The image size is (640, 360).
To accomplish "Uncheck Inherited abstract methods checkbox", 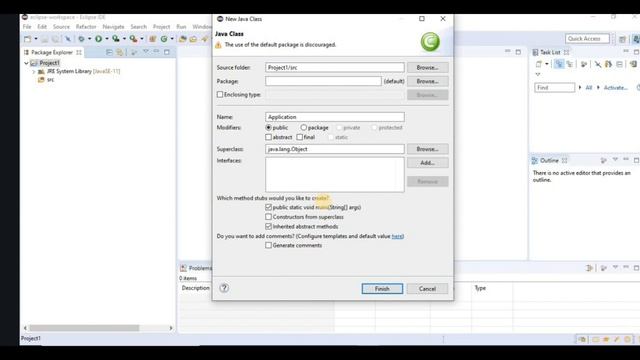I will pos(269,226).
